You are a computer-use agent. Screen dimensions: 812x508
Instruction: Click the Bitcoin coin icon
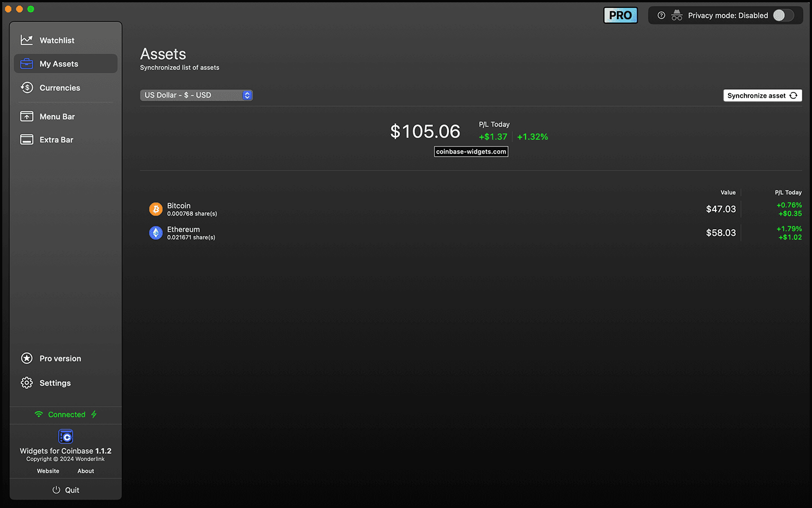pyautogui.click(x=156, y=209)
